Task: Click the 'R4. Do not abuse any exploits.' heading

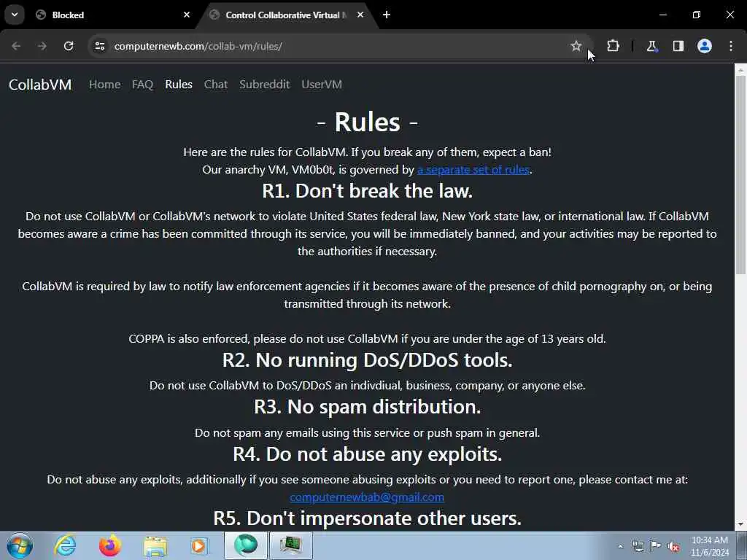Action: tap(368, 454)
